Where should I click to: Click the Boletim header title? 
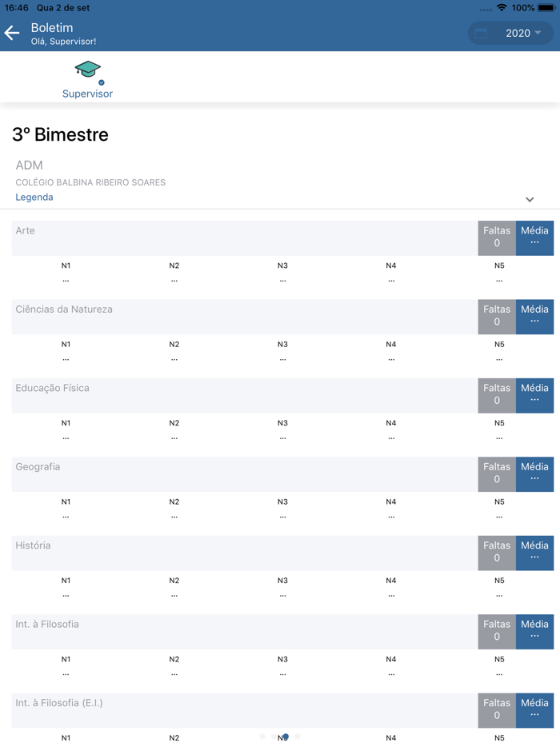click(52, 27)
